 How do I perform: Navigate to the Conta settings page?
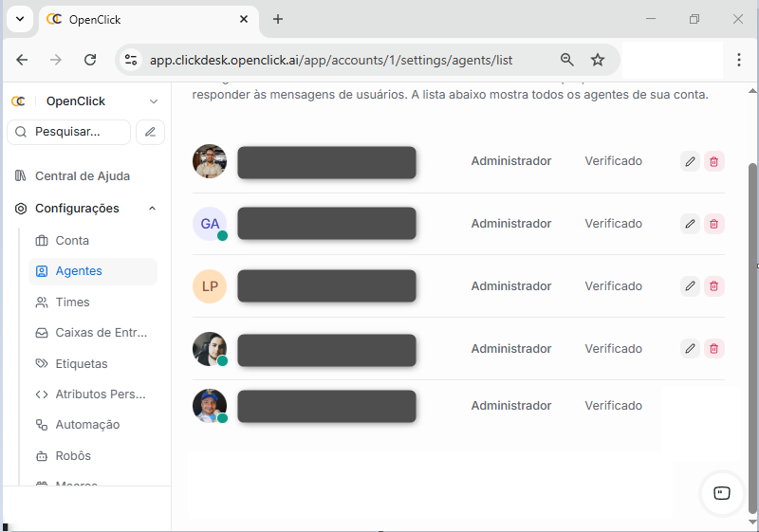pyautogui.click(x=72, y=241)
